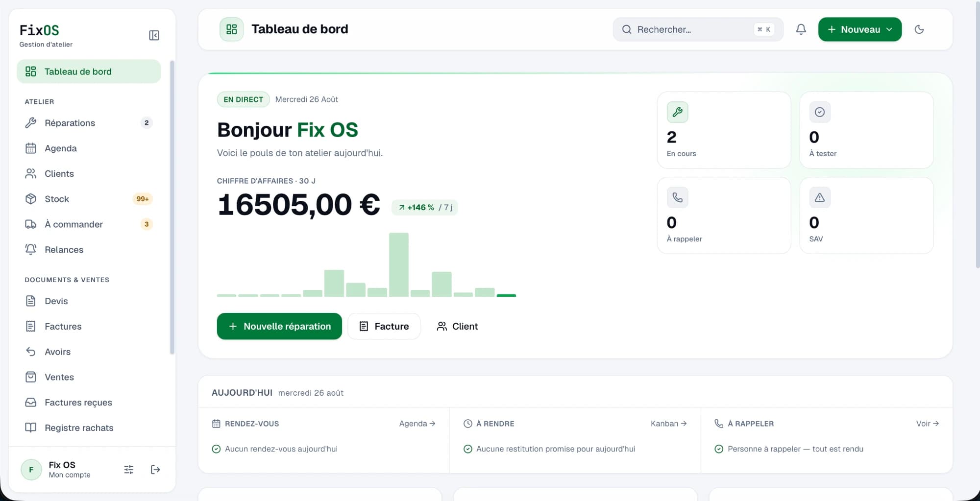Image resolution: width=980 pixels, height=501 pixels.
Task: Open account settings sliders icon
Action: 129,470
